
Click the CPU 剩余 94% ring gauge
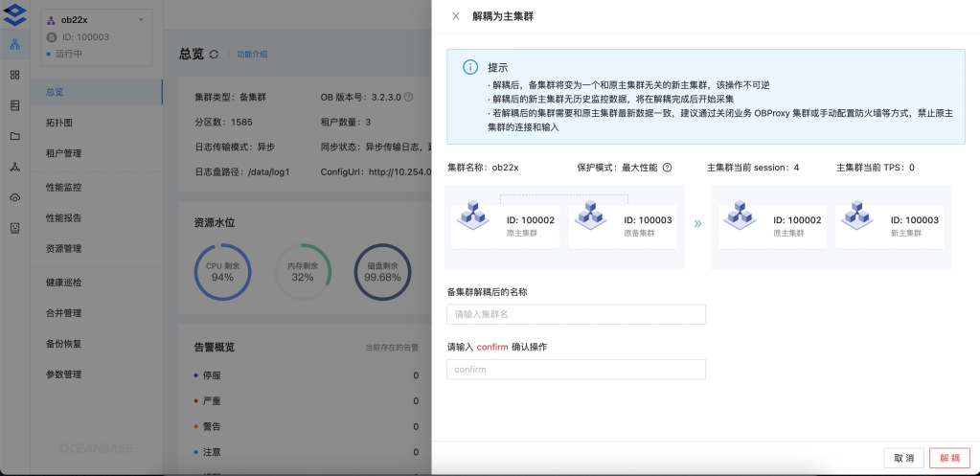pyautogui.click(x=223, y=272)
